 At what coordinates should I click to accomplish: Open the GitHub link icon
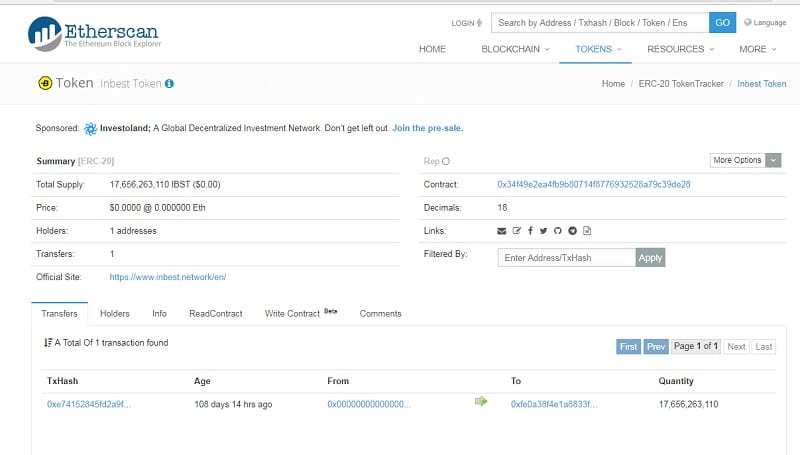(558, 231)
